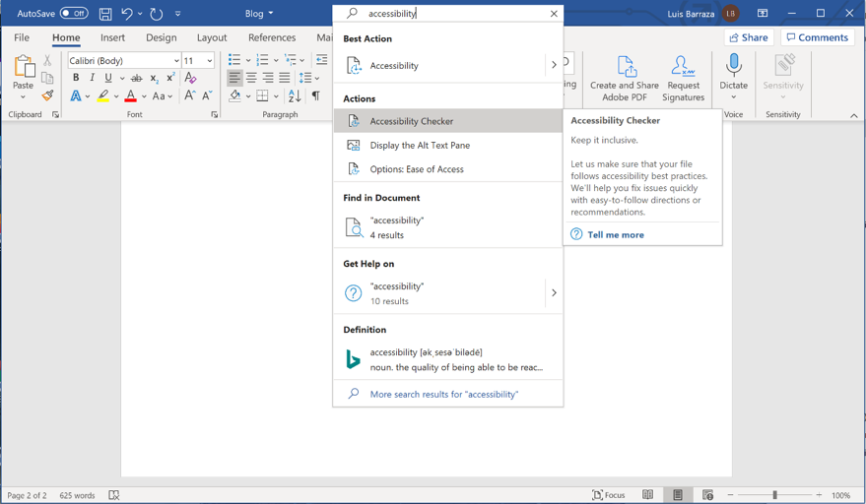Click More search results for "accessibility"
866x504 pixels.
pos(448,394)
